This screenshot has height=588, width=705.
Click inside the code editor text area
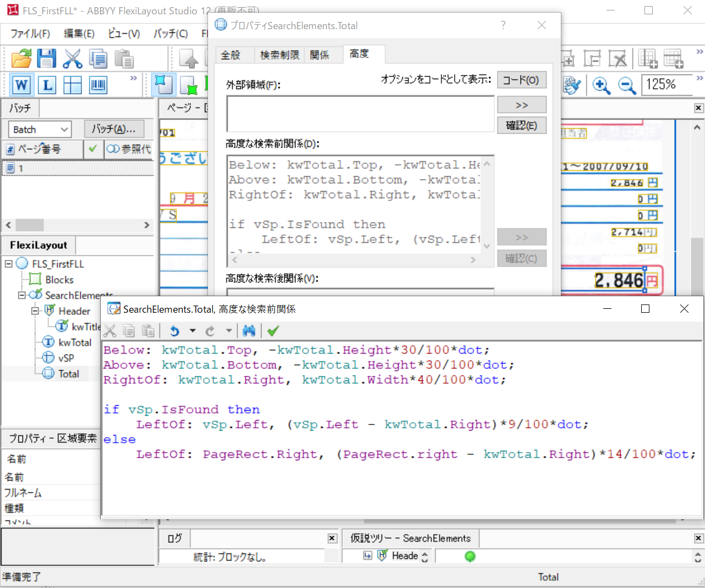(402, 428)
